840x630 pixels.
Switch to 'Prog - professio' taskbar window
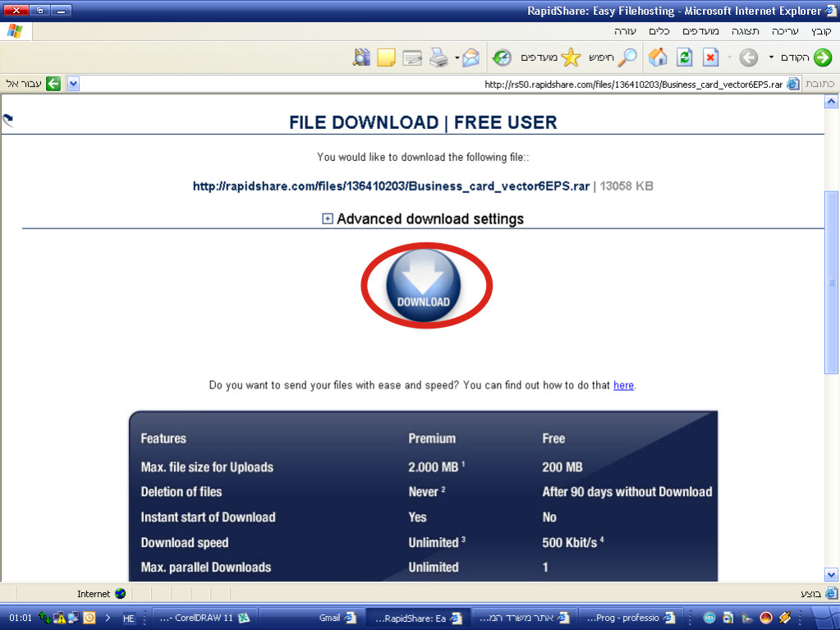coord(630,618)
